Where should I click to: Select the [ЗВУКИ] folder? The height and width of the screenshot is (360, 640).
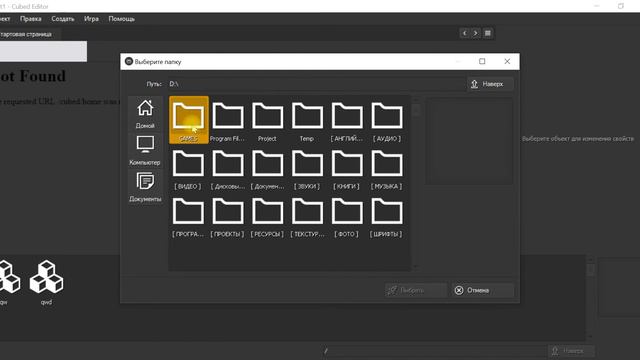pyautogui.click(x=307, y=168)
